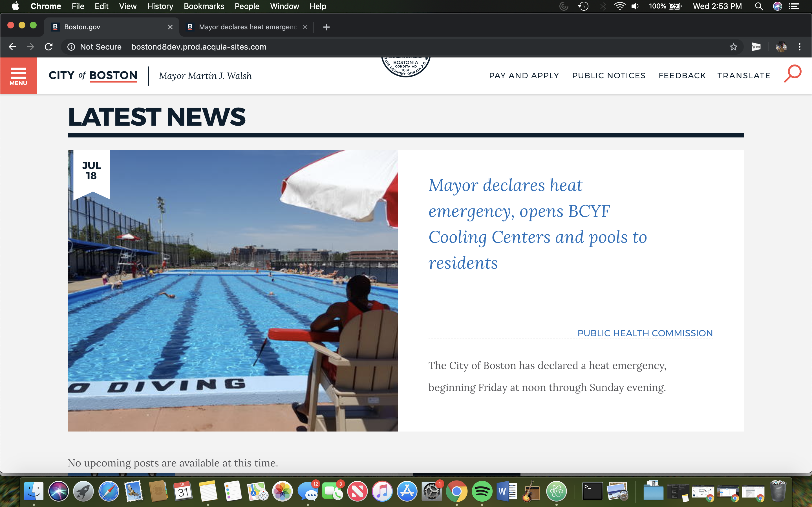The image size is (812, 507).
Task: Click the TRANSLATE link
Action: point(743,76)
